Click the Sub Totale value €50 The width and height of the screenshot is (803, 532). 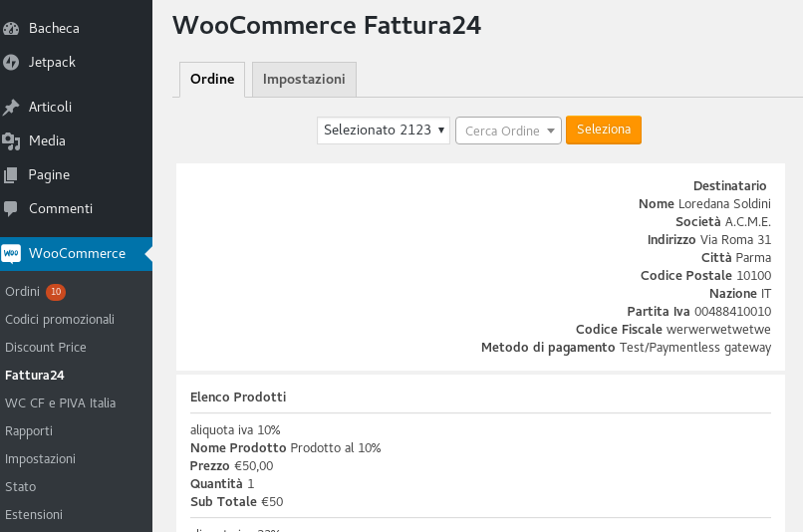[x=272, y=502]
